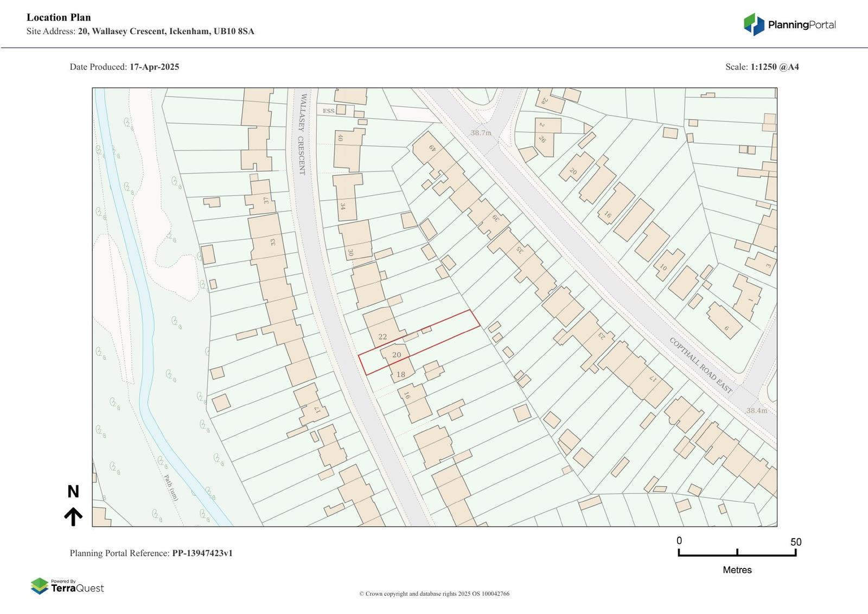Click the Planning Portal logo
868x614 pixels.
click(x=789, y=24)
